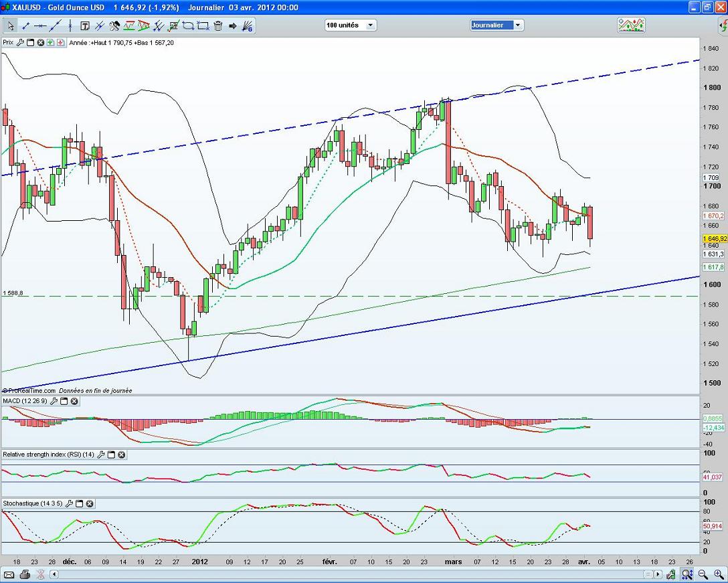This screenshot has width=728, height=583.
Task: Open the indicators chart icon button
Action: coord(631,25)
